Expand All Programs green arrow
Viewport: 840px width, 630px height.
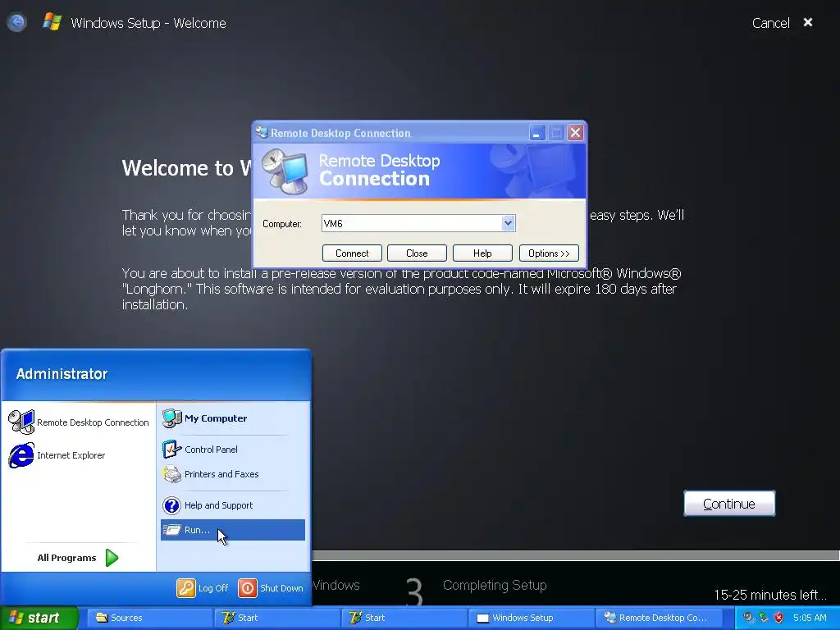[112, 558]
